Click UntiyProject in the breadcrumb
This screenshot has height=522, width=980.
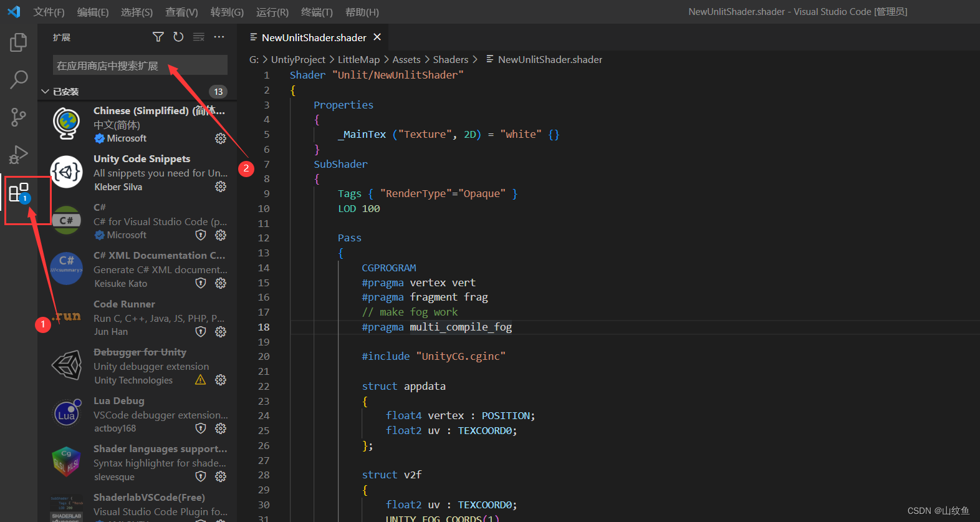pos(298,59)
